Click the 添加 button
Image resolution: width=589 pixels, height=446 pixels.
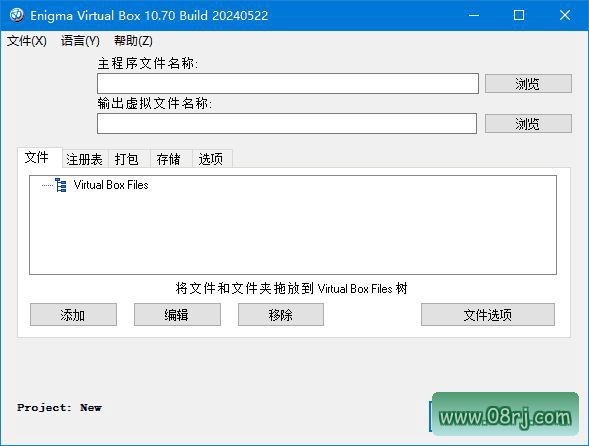73,314
